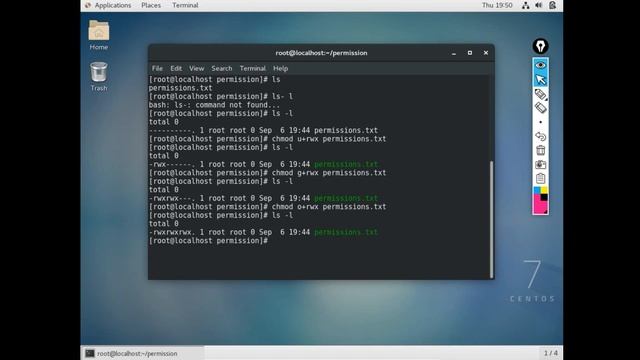Minimize the terminal window
This screenshot has height=360, width=640.
pyautogui.click(x=454, y=53)
